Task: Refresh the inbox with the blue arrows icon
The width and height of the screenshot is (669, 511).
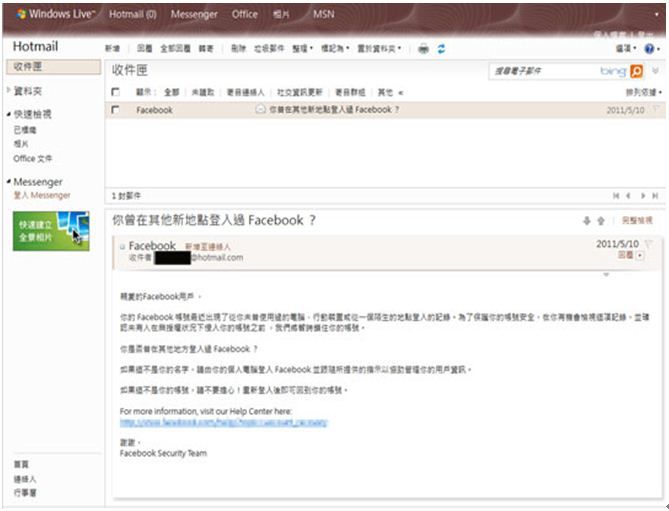Action: point(441,49)
